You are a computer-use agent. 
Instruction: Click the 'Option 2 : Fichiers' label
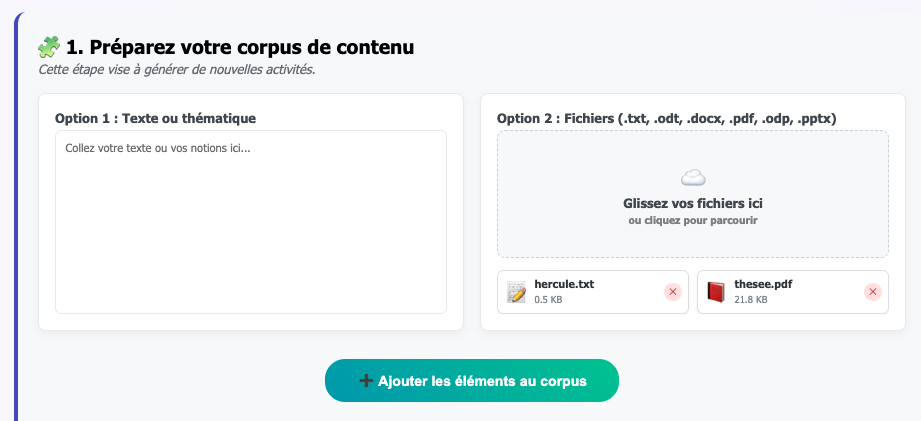click(666, 118)
